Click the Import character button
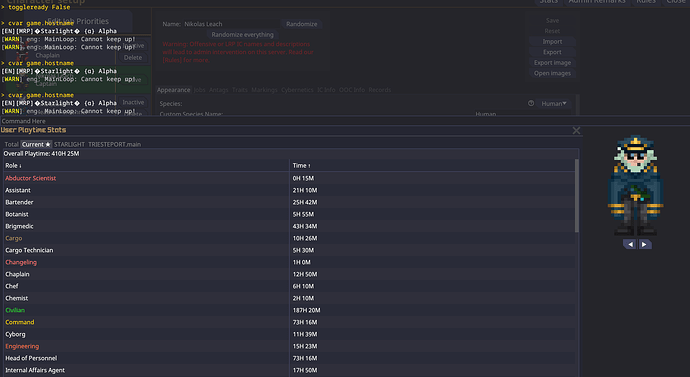 tap(552, 42)
